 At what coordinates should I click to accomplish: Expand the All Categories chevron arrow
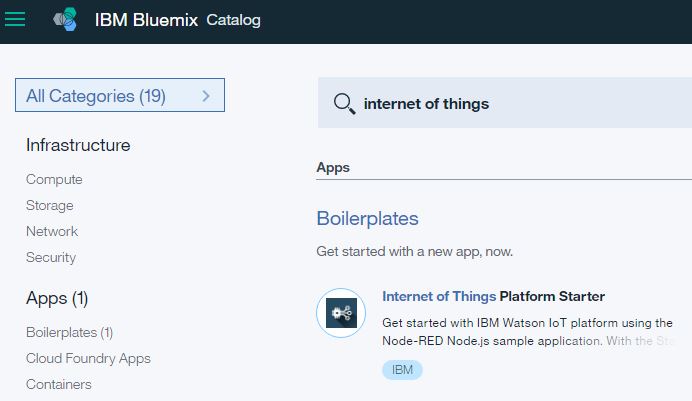tap(206, 96)
